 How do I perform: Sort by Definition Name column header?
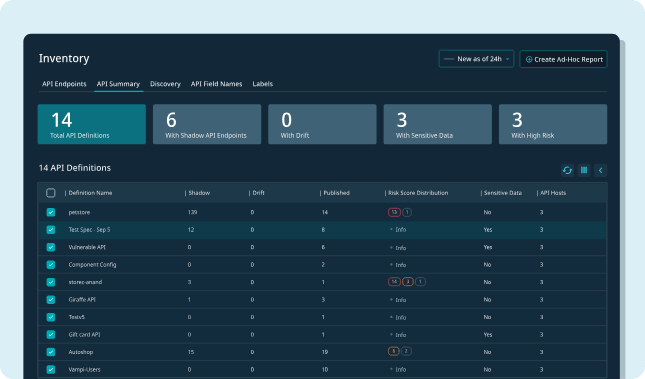[90, 193]
